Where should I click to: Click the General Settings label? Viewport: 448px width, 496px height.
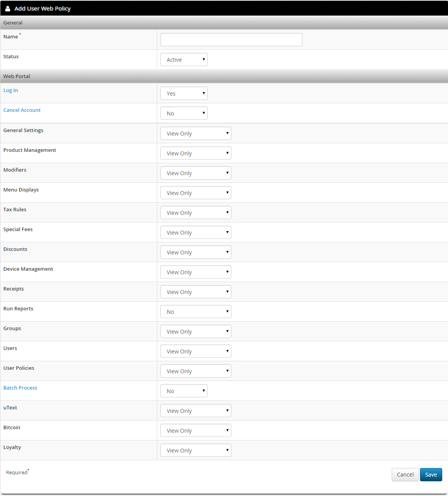pyautogui.click(x=23, y=131)
